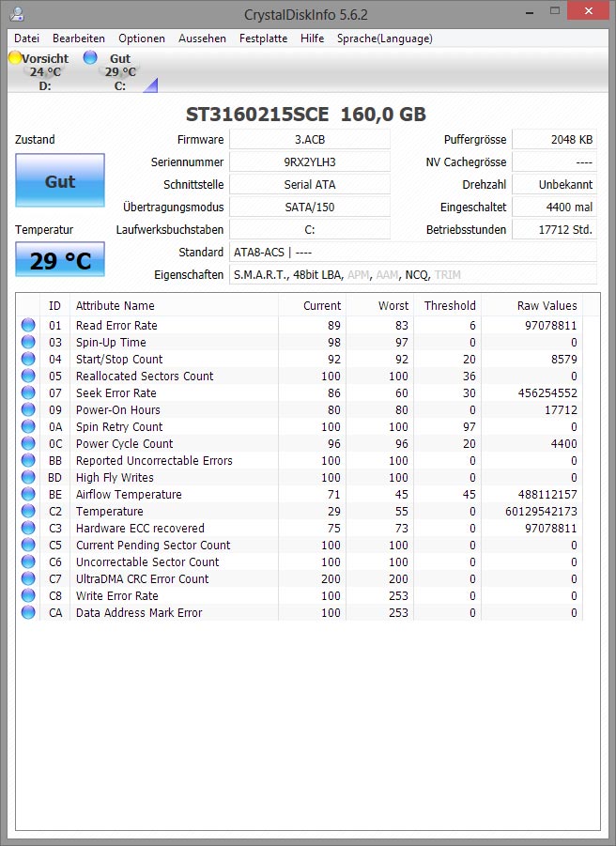Click status orb for Current Pending Sector Count
The height and width of the screenshot is (846, 616).
(28, 545)
